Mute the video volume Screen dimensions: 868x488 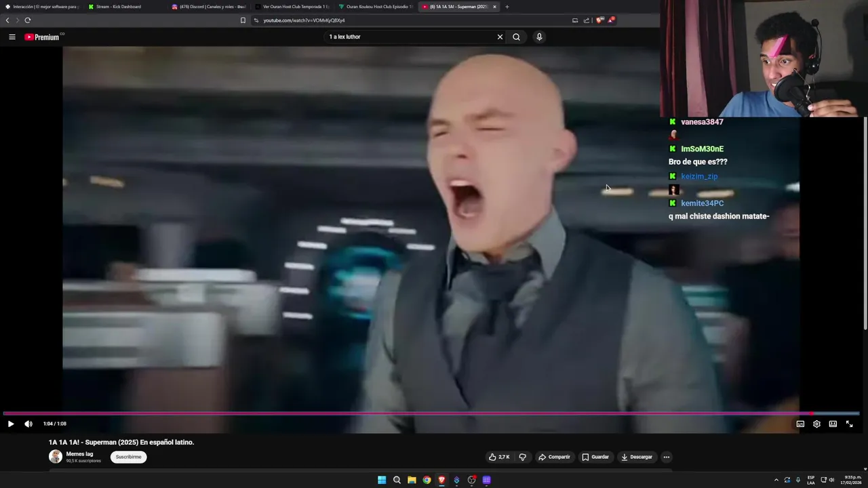click(x=28, y=424)
